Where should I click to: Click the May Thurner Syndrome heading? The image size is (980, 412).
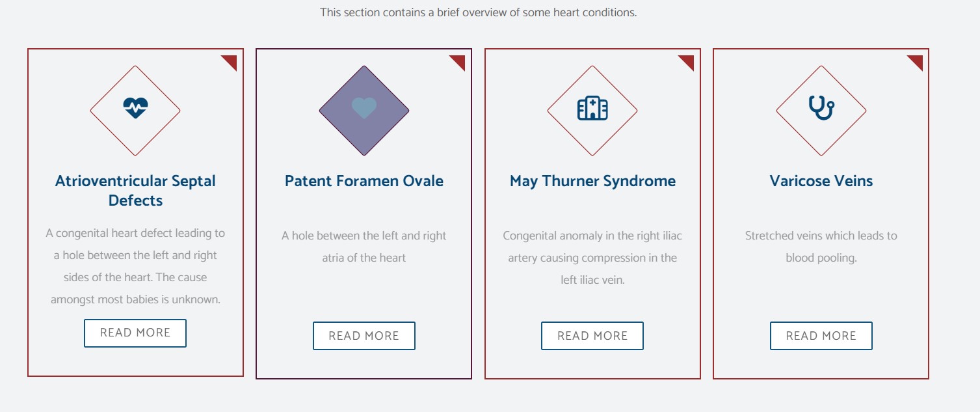592,181
